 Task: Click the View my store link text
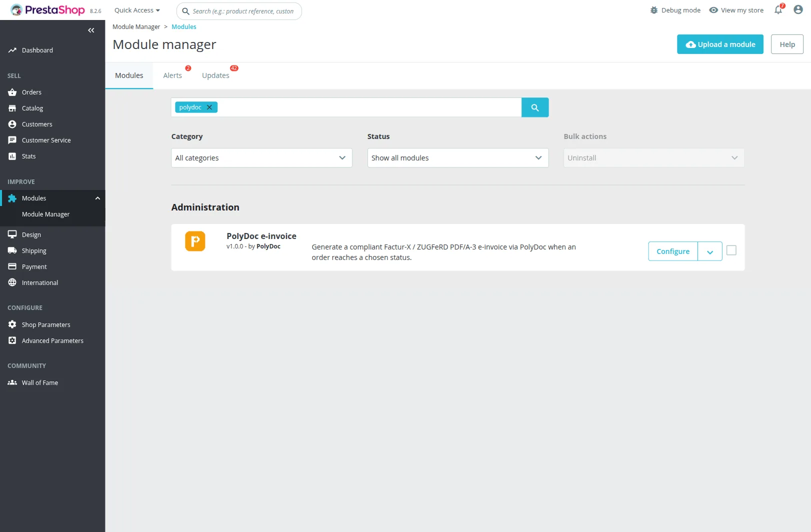(x=742, y=10)
